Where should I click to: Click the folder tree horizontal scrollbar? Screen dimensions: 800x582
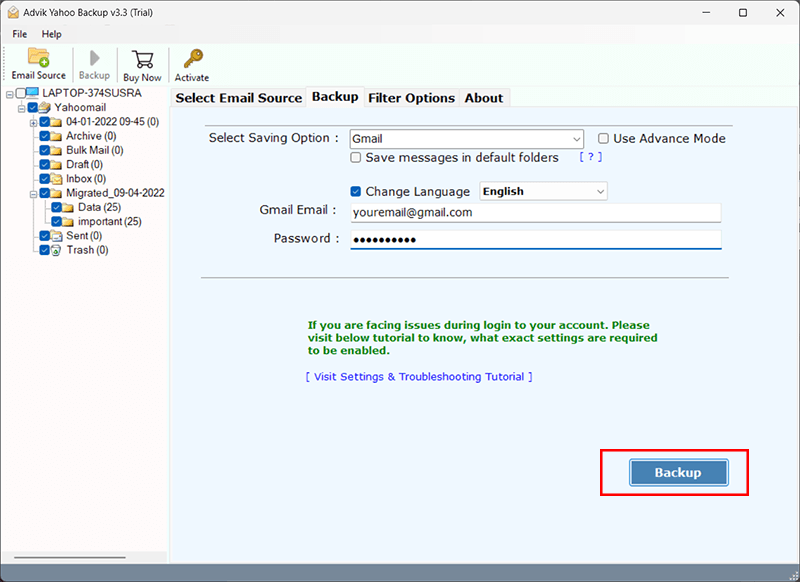[x=70, y=558]
